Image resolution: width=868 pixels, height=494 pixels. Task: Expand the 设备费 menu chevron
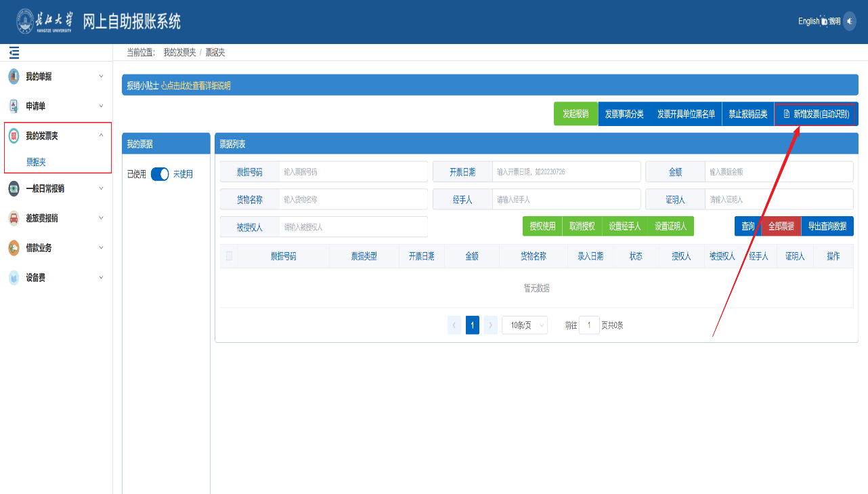102,277
